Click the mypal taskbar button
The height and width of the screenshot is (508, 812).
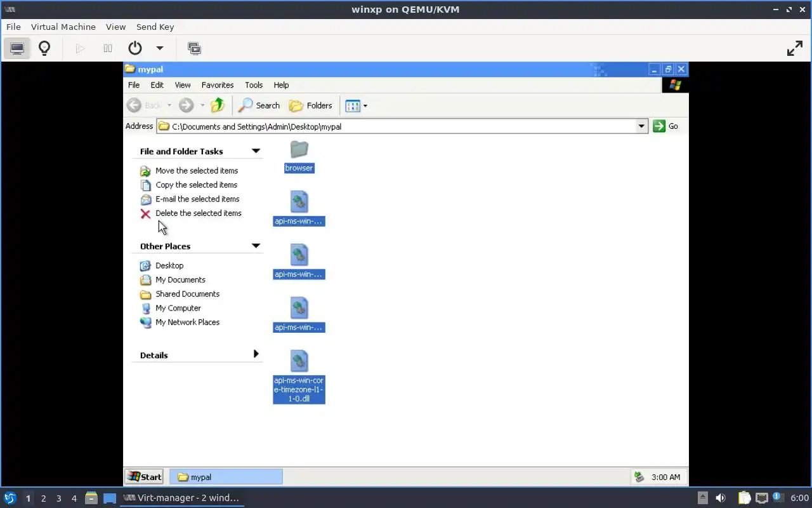click(x=226, y=477)
